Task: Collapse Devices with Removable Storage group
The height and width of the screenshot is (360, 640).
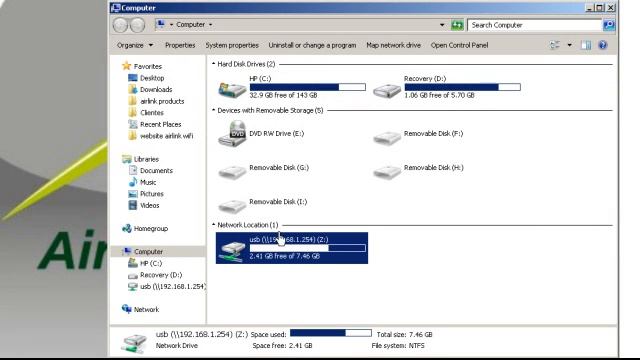Action: click(213, 110)
